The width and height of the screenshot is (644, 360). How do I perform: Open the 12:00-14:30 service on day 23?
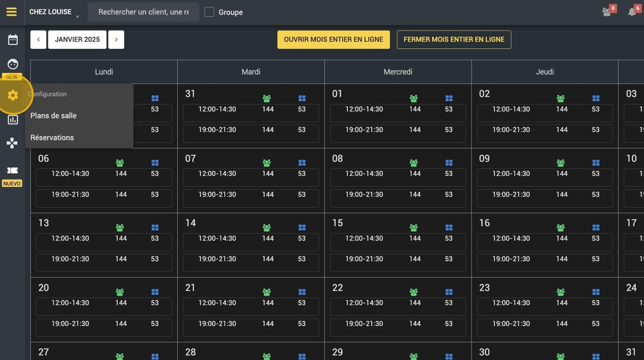pos(545,306)
